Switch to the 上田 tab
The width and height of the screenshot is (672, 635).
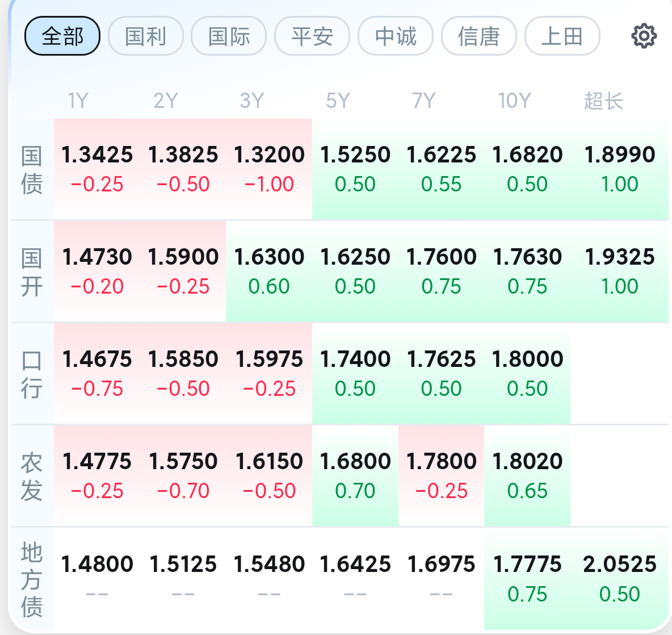562,36
